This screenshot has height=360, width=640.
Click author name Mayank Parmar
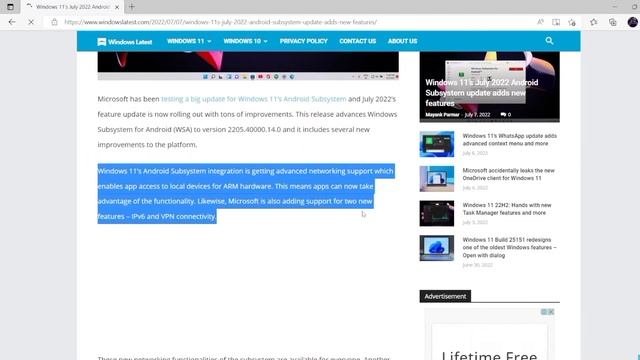pyautogui.click(x=442, y=115)
